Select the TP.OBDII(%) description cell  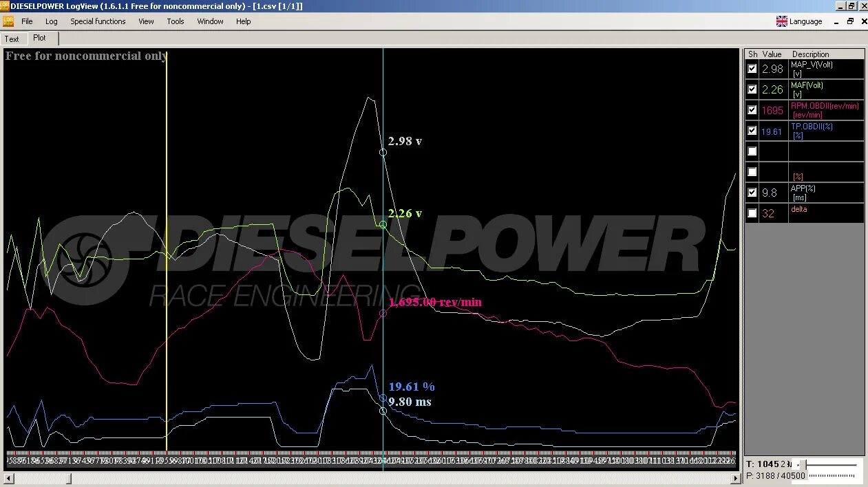(x=826, y=131)
